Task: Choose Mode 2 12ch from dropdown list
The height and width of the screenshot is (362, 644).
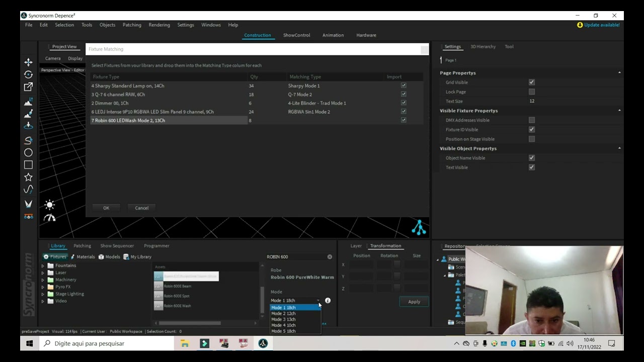Action: [295, 313]
